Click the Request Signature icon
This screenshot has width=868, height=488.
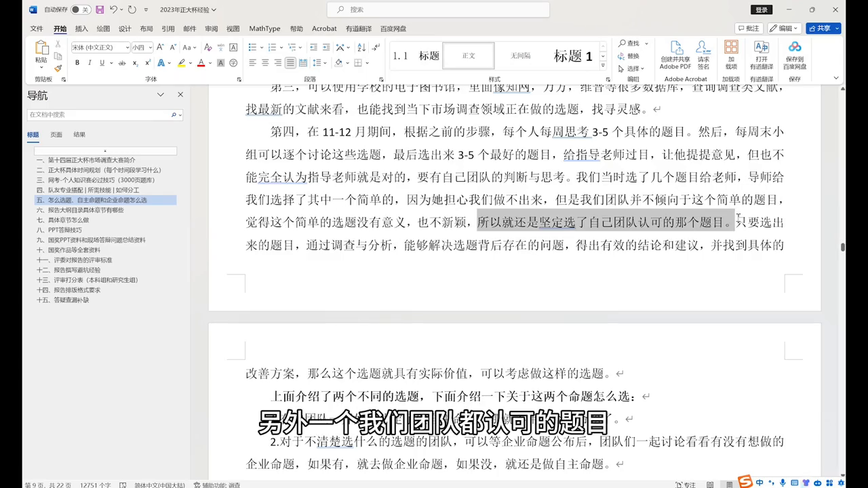pos(703,55)
